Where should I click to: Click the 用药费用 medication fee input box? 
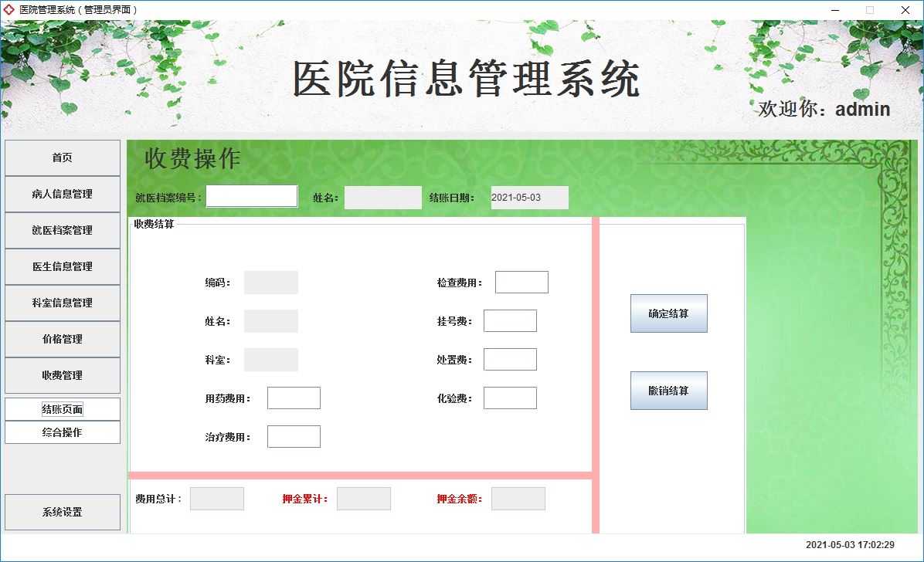point(294,398)
